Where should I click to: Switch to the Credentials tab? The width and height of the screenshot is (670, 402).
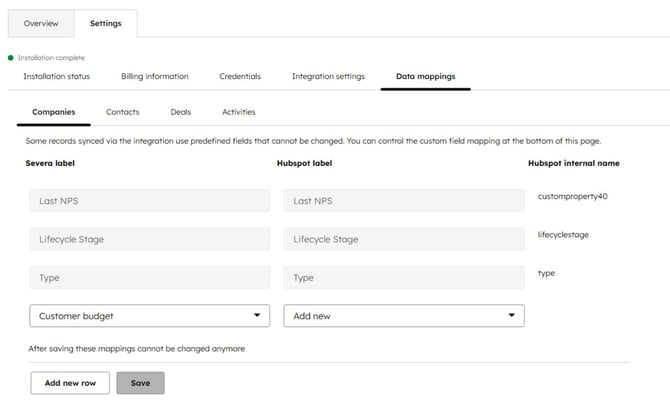(x=240, y=76)
